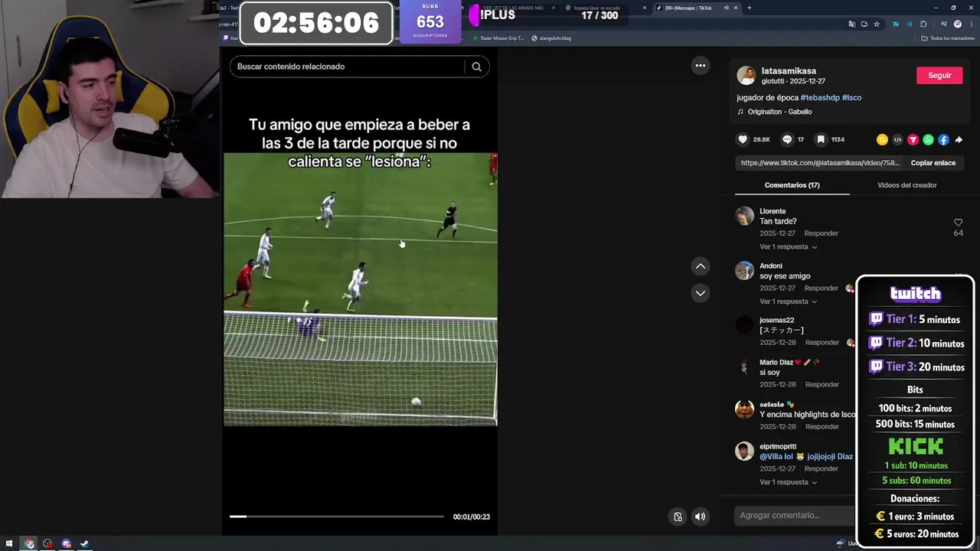
Task: Mute the TikTok tab audio icon
Action: tap(726, 8)
